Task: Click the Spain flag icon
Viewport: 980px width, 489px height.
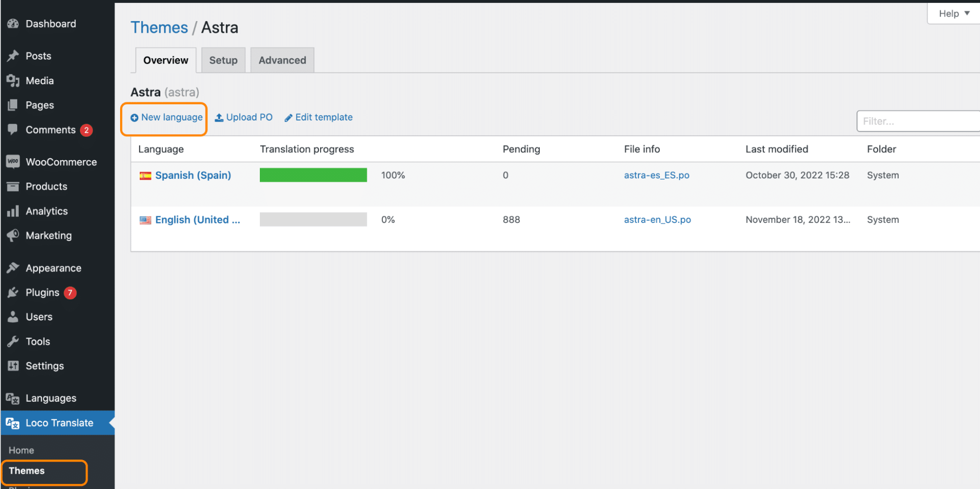Action: click(146, 175)
